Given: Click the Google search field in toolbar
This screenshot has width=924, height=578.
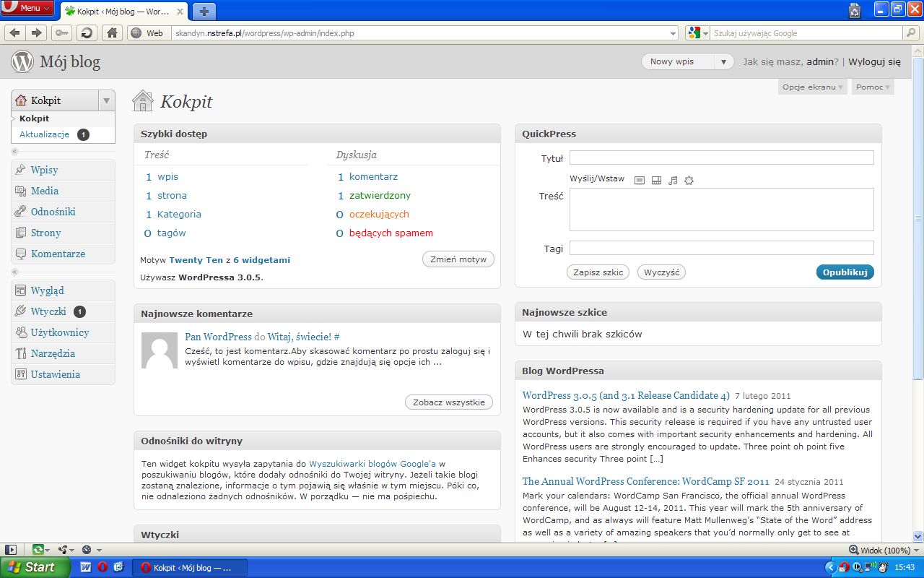Looking at the screenshot, I should pos(806,33).
